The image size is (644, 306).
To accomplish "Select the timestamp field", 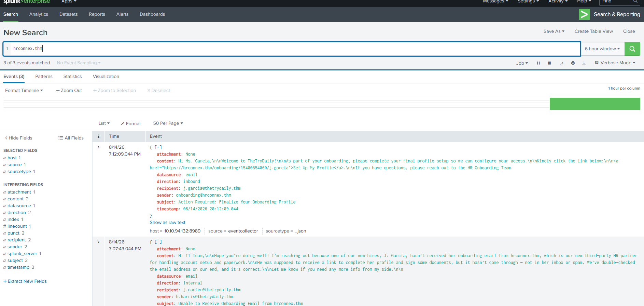I will click(x=18, y=267).
